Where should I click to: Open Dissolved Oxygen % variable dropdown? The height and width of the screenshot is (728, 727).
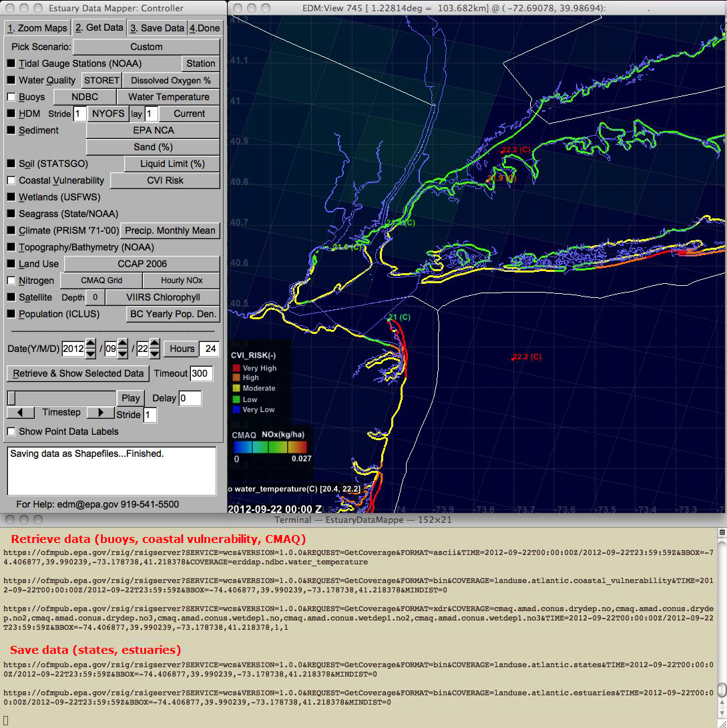coord(171,80)
